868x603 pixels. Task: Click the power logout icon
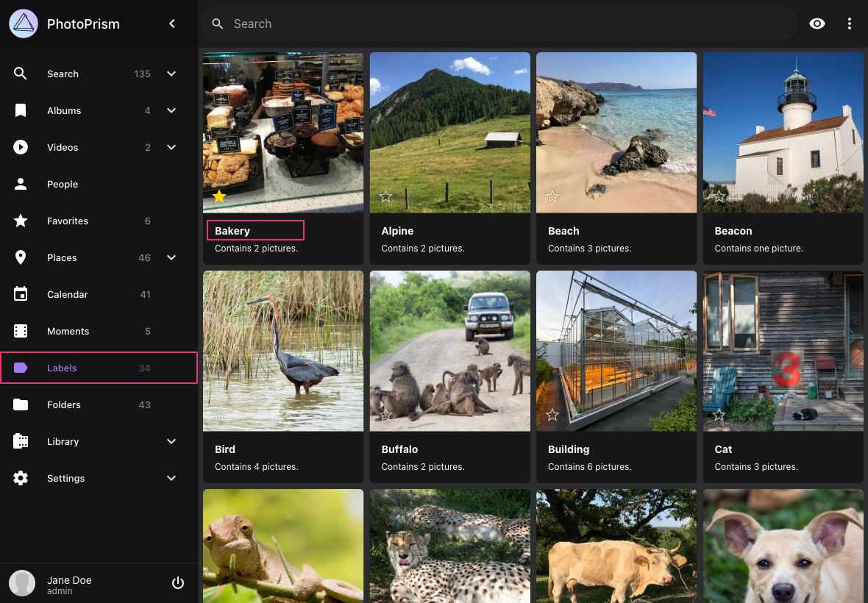pos(177,583)
